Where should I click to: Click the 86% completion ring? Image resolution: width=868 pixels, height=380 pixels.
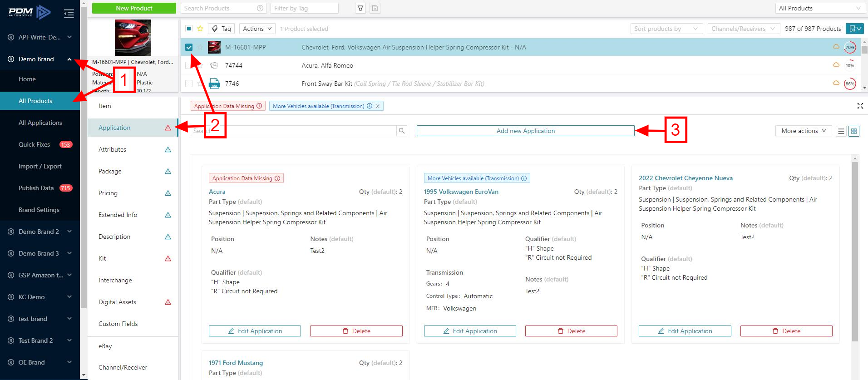(x=850, y=84)
